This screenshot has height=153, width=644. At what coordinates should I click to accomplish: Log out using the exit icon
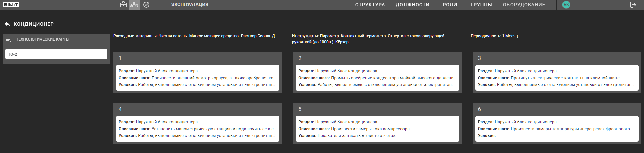[x=633, y=5]
